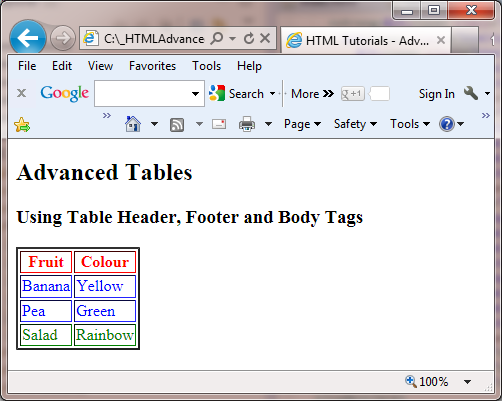Viewport: 502px width, 401px height.
Task: Open the View menu
Action: click(100, 66)
